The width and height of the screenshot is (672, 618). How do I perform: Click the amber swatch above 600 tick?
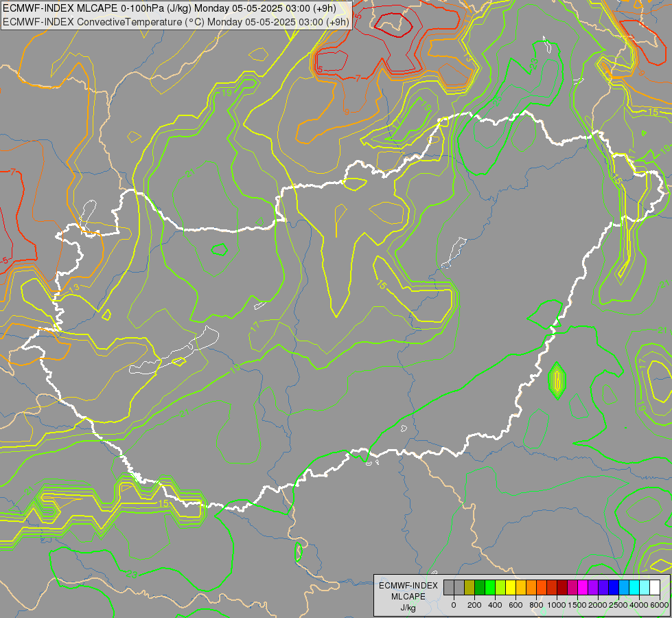pyautogui.click(x=521, y=587)
